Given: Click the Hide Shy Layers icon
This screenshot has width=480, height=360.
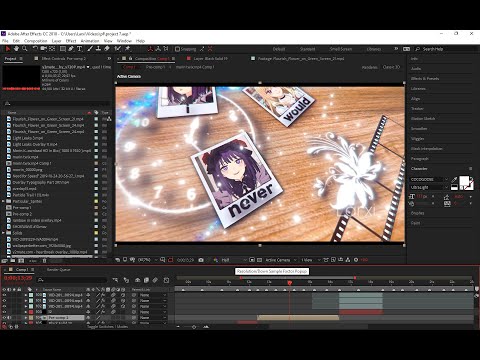Looking at the screenshot, I should click(137, 280).
